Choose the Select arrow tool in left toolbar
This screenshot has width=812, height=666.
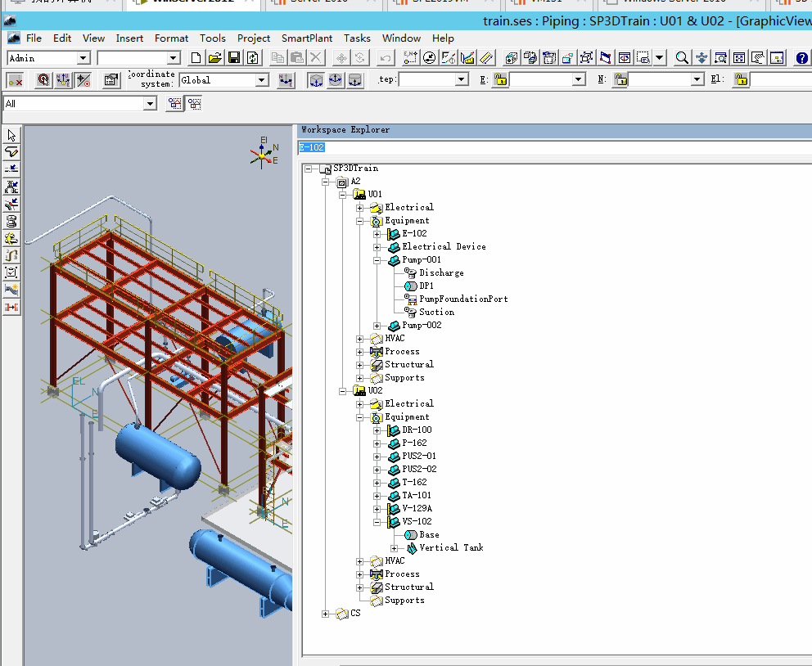[11, 136]
